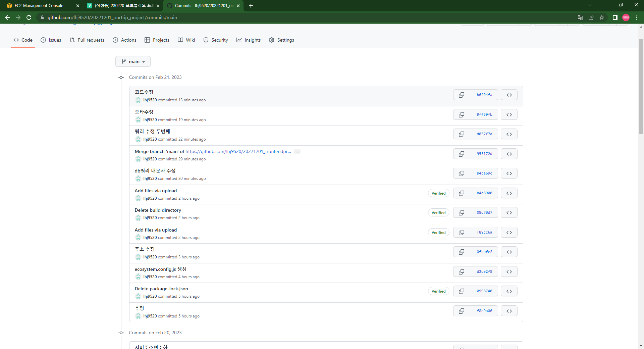Copy full SHA for commit d2de2f8
Viewport: 644px width, 349px height.
tap(462, 272)
